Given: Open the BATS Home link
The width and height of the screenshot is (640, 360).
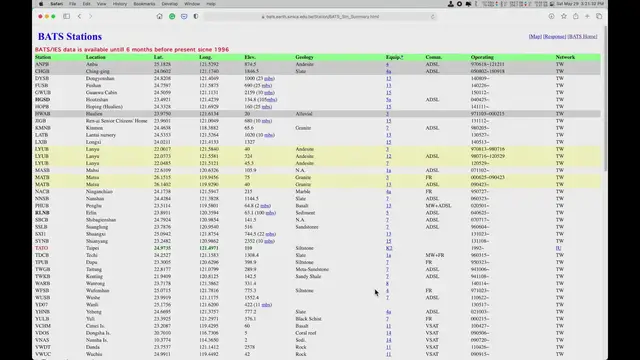Looking at the screenshot, I should (x=582, y=37).
